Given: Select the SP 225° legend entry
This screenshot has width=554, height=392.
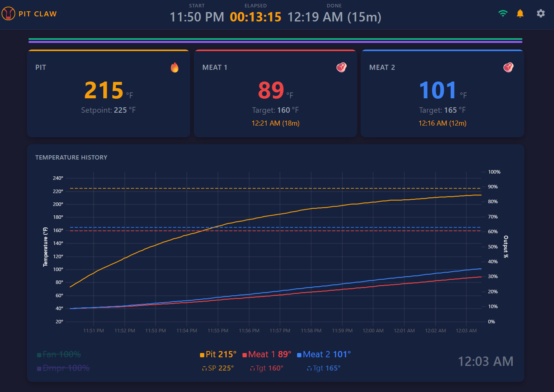Looking at the screenshot, I should (x=218, y=368).
